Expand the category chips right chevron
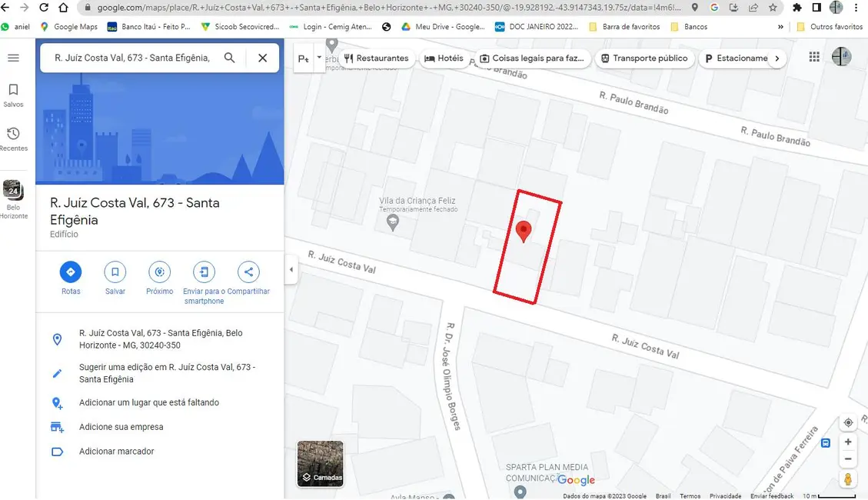The image size is (868, 500). 777,58
